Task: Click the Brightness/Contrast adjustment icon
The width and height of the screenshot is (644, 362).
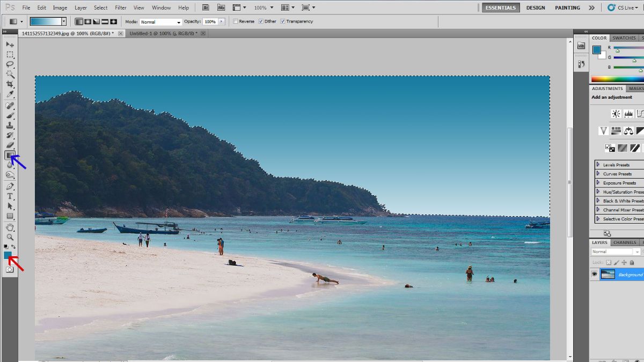Action: coord(616,114)
